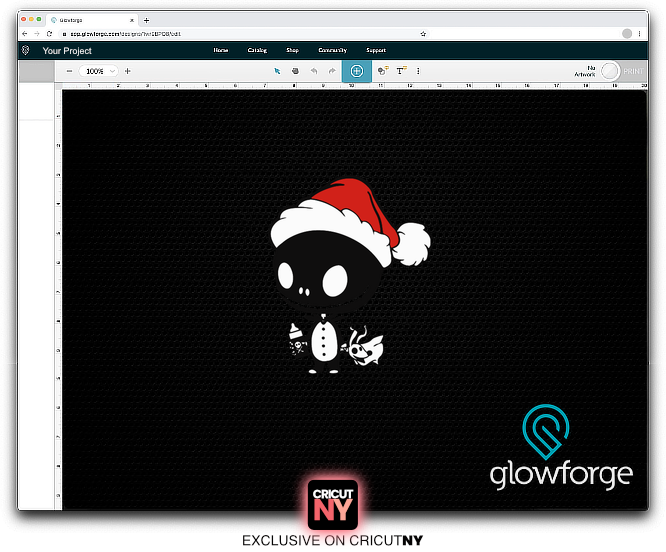The height and width of the screenshot is (552, 666).
Task: Select the arrow pointer tool
Action: coord(277,71)
